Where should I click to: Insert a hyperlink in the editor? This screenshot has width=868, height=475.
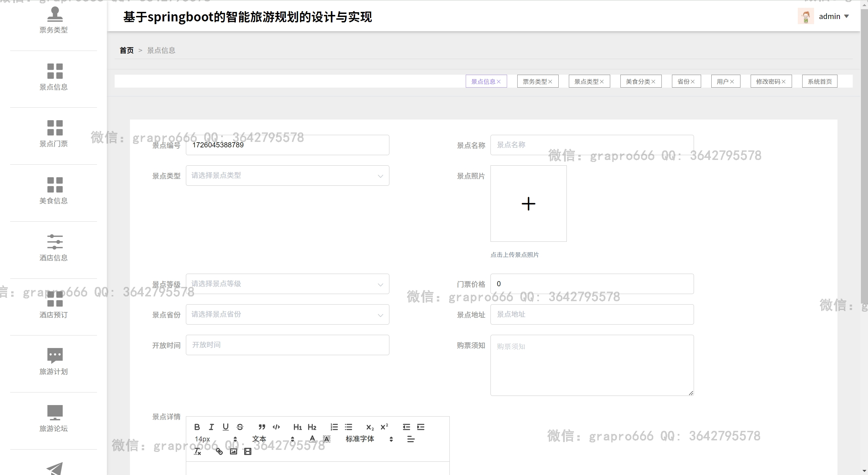pyautogui.click(x=219, y=451)
